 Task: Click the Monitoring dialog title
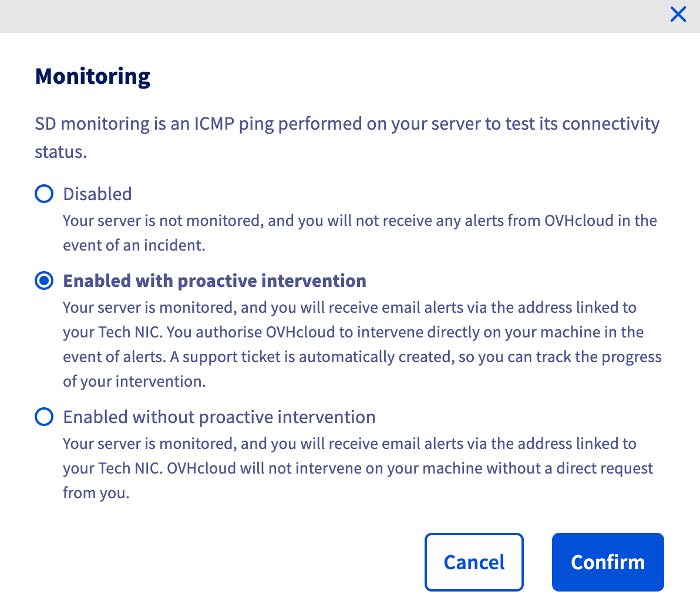point(92,76)
